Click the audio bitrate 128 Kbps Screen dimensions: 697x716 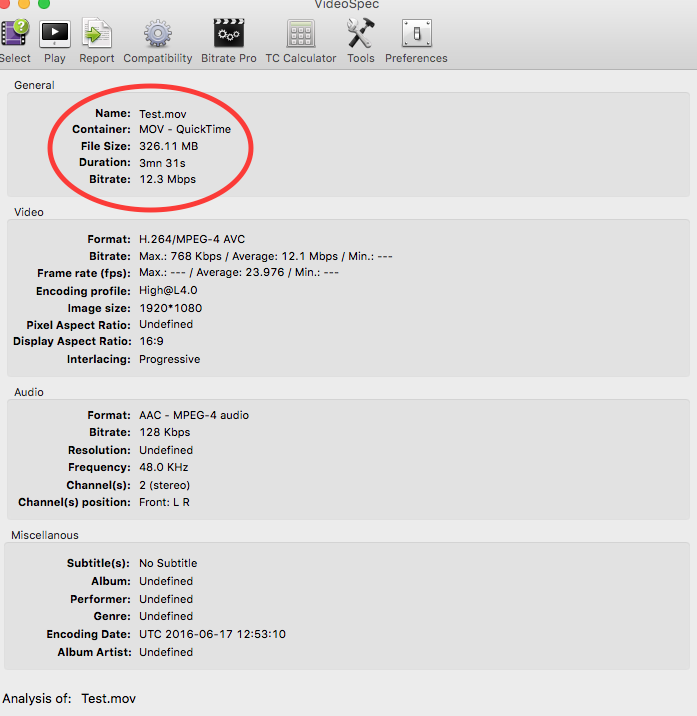164,432
